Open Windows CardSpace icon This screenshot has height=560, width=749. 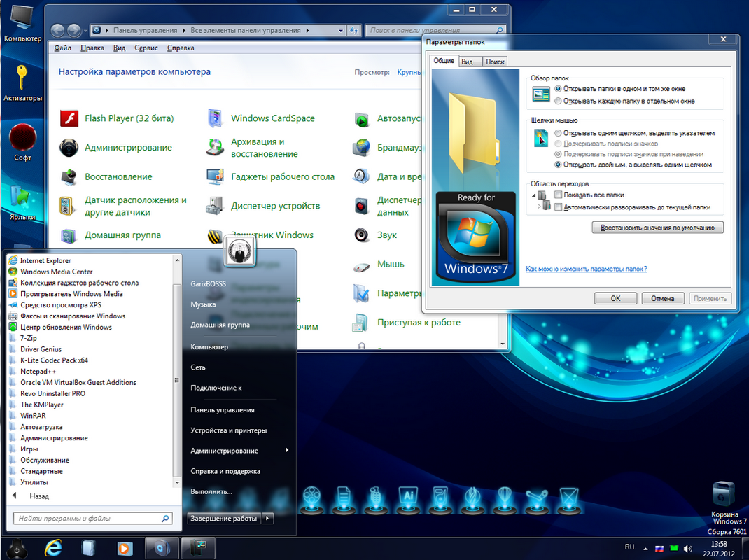pyautogui.click(x=215, y=118)
